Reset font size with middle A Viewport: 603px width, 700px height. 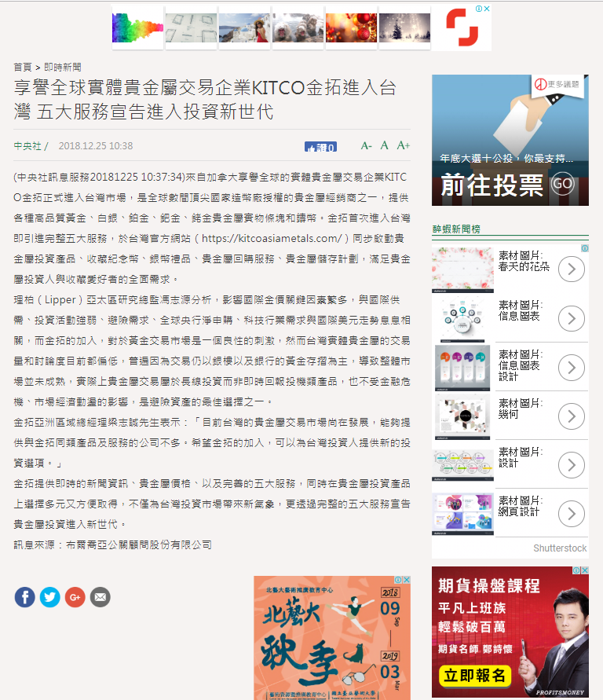coord(384,145)
